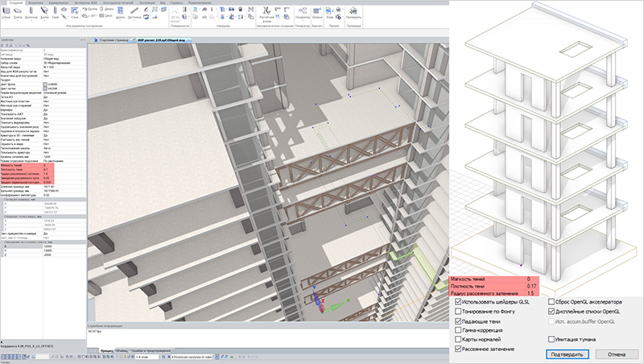Collapse the Опорная точка вида section
The width and height of the screenshot is (644, 364).
tap(2, 216)
